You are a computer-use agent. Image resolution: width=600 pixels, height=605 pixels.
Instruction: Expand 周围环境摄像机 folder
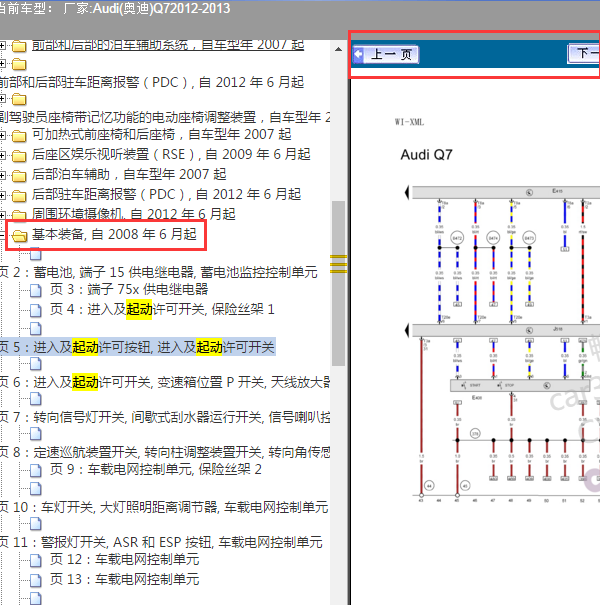[2, 215]
